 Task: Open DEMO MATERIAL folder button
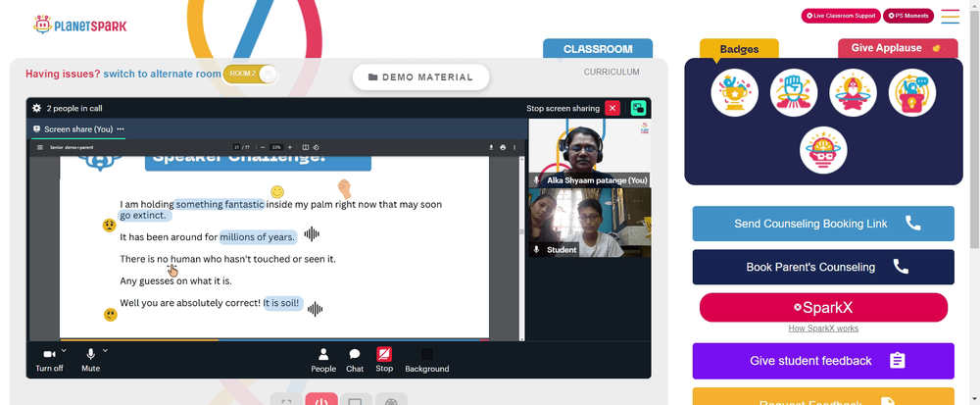point(420,76)
